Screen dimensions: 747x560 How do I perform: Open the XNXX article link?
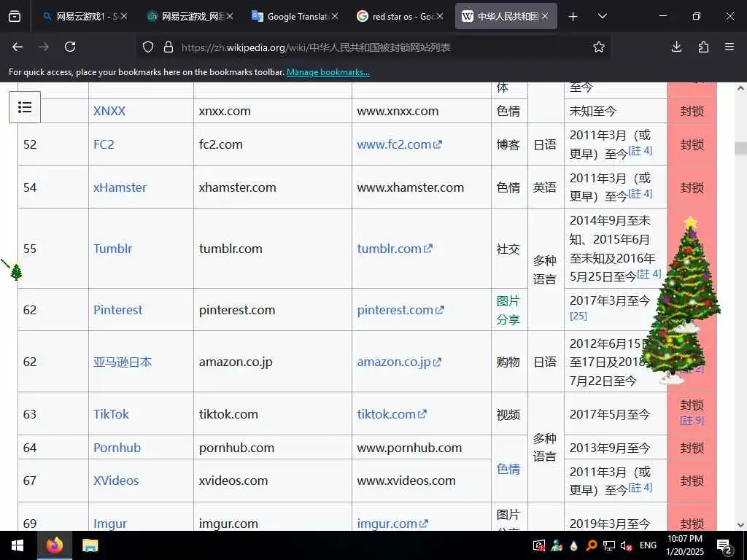click(109, 111)
